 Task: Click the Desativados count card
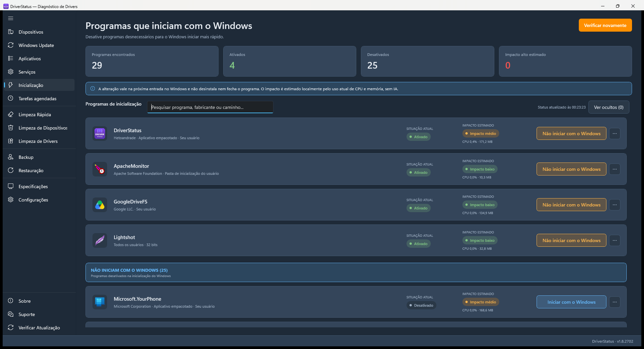point(427,61)
